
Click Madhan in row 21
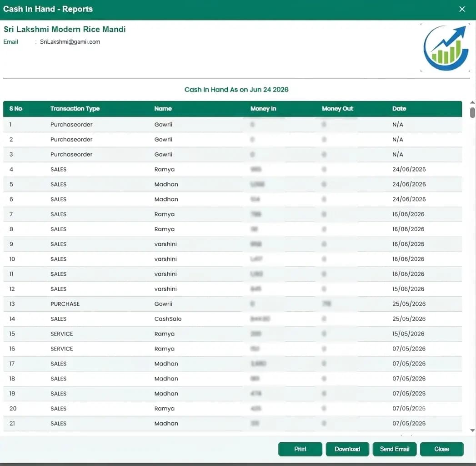coord(166,424)
